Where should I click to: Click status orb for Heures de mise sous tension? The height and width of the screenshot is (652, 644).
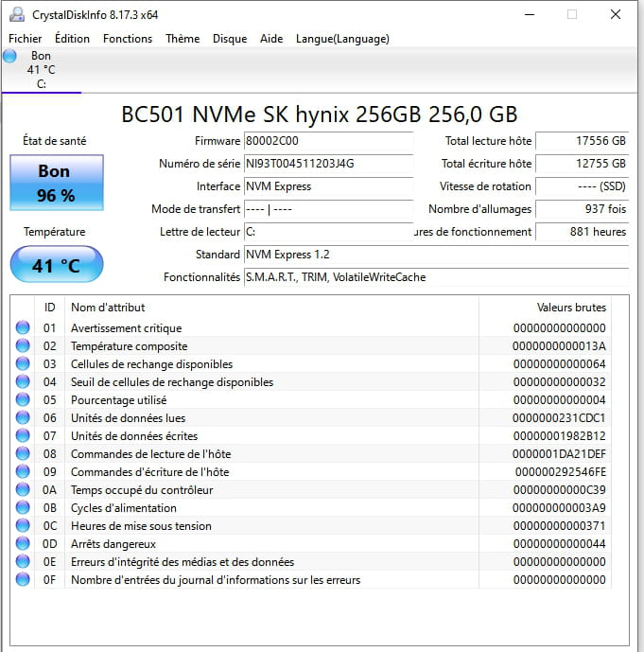(23, 525)
